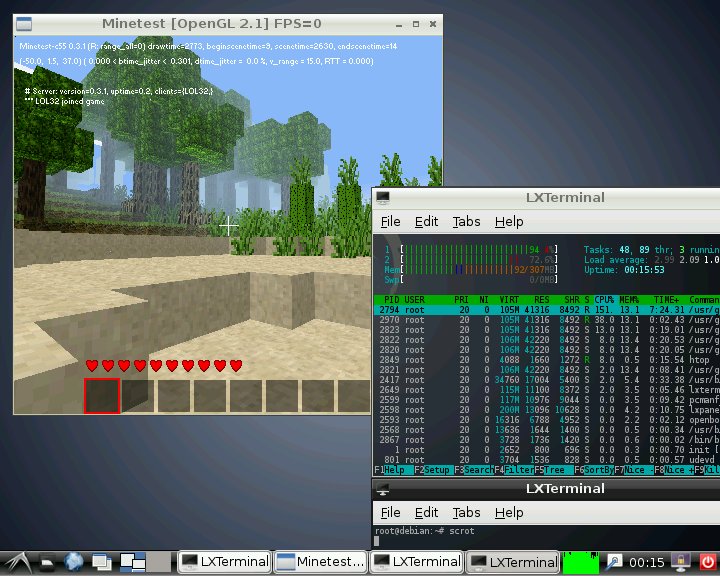This screenshot has height=576, width=720.
Task: Activate the Minetest taskbar button
Action: tap(321, 562)
